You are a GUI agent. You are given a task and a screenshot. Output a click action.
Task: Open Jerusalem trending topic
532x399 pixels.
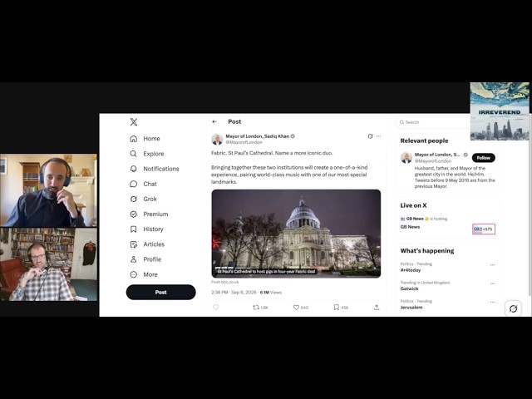(x=411, y=308)
